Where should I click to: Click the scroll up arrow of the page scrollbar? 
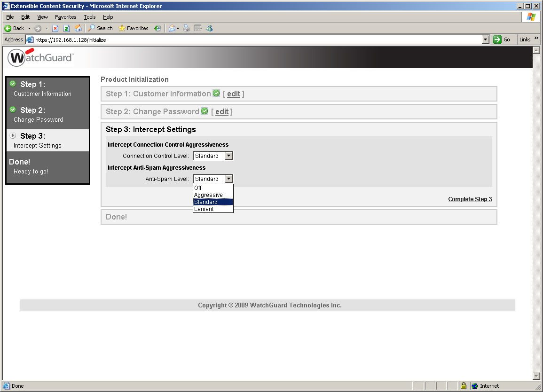point(536,50)
